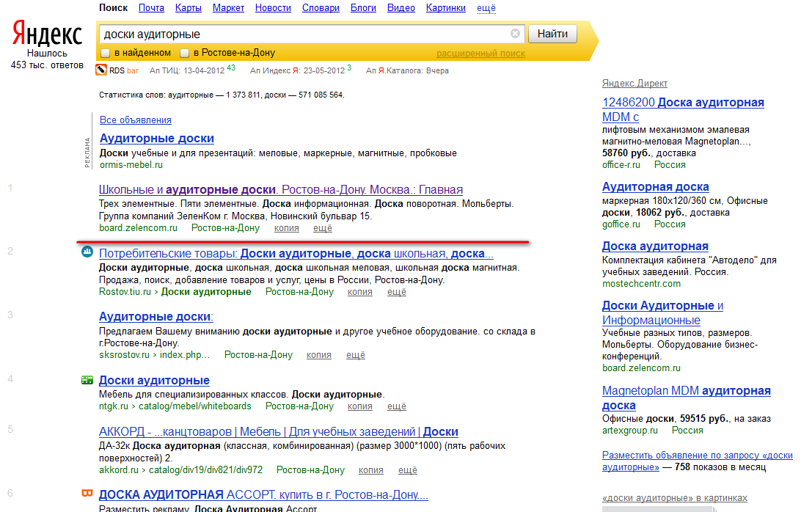The height and width of the screenshot is (512, 812).
Task: Select the Поиск tab
Action: (x=114, y=8)
